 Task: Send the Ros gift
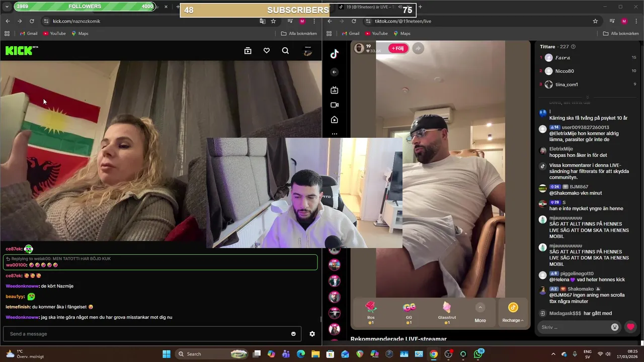click(370, 313)
